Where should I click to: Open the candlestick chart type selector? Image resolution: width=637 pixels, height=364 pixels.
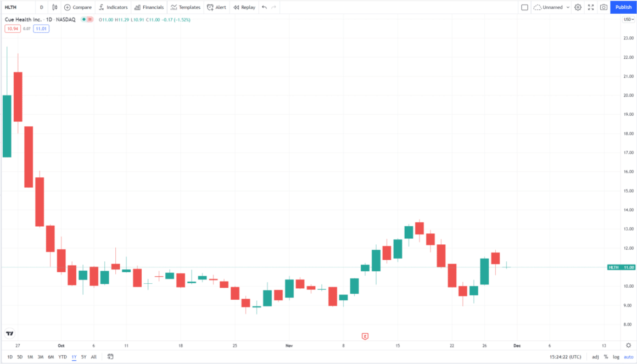pos(54,7)
